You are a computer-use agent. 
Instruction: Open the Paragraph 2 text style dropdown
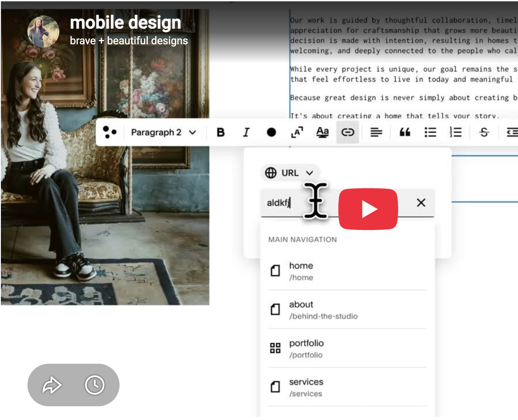pyautogui.click(x=163, y=132)
